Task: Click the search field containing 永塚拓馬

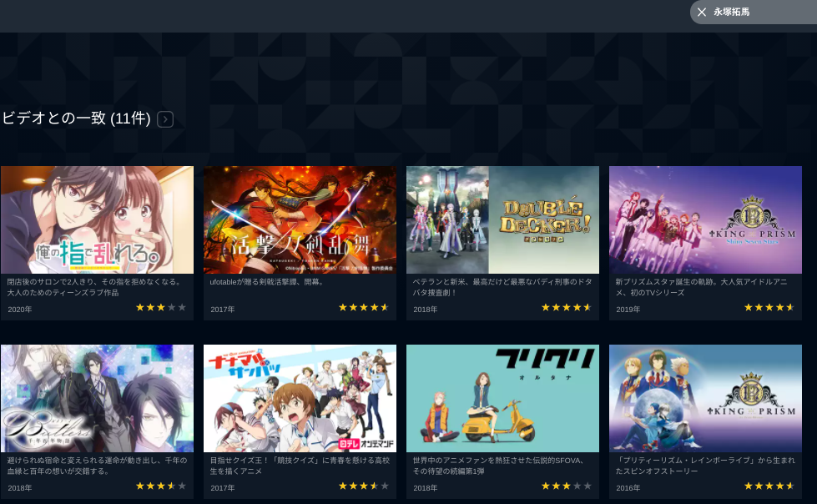Action: click(754, 12)
